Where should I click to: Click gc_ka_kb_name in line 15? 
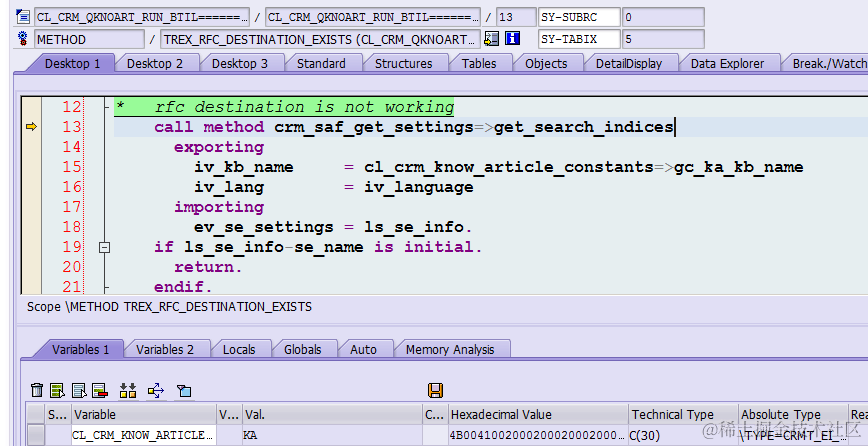738,167
